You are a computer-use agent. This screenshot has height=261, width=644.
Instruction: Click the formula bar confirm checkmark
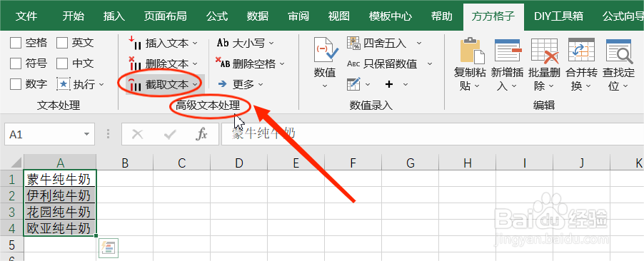coord(170,134)
